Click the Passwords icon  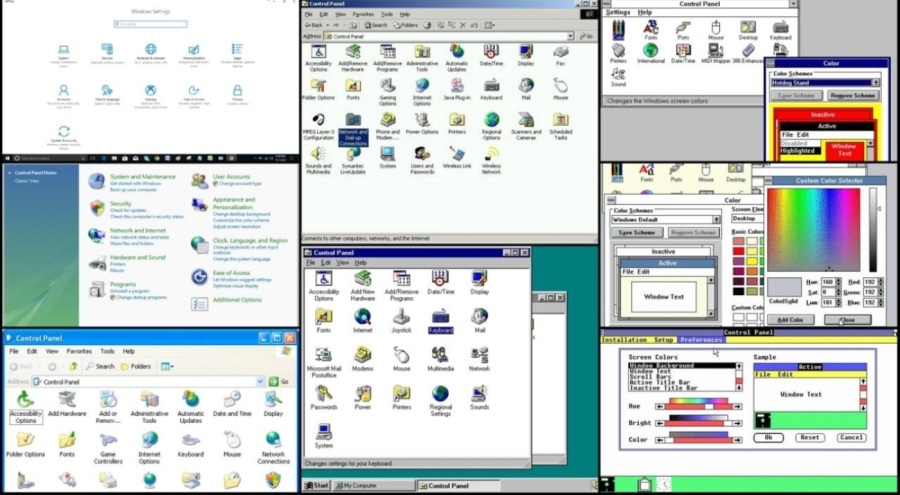323,395
